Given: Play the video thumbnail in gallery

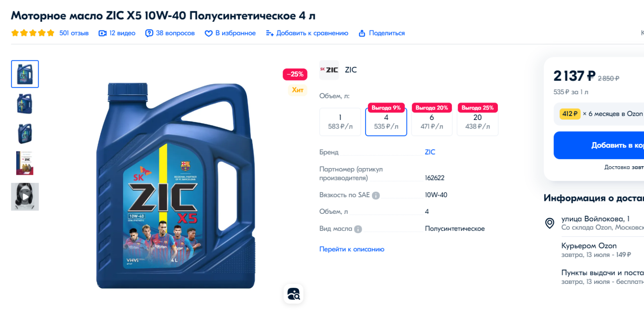Looking at the screenshot, I should tap(25, 197).
